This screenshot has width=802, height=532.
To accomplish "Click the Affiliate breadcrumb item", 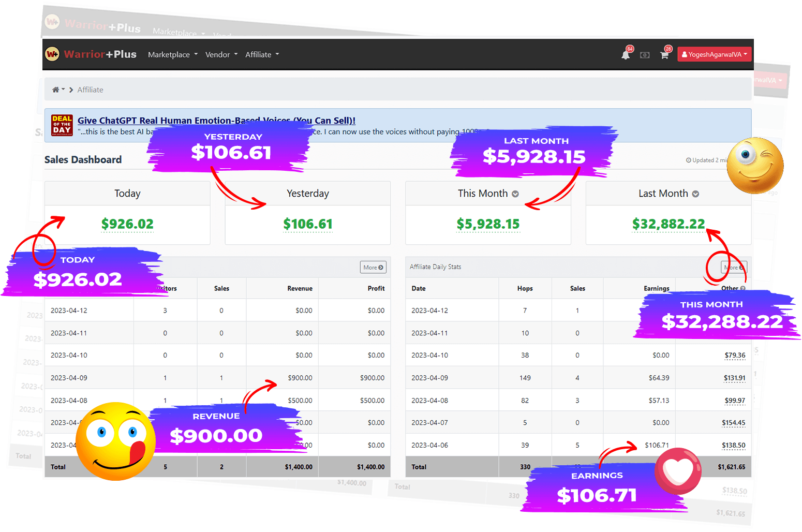I will (x=90, y=90).
